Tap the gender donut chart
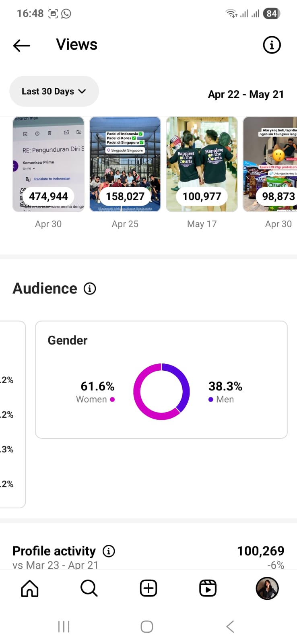297x644 pixels. pos(161,392)
